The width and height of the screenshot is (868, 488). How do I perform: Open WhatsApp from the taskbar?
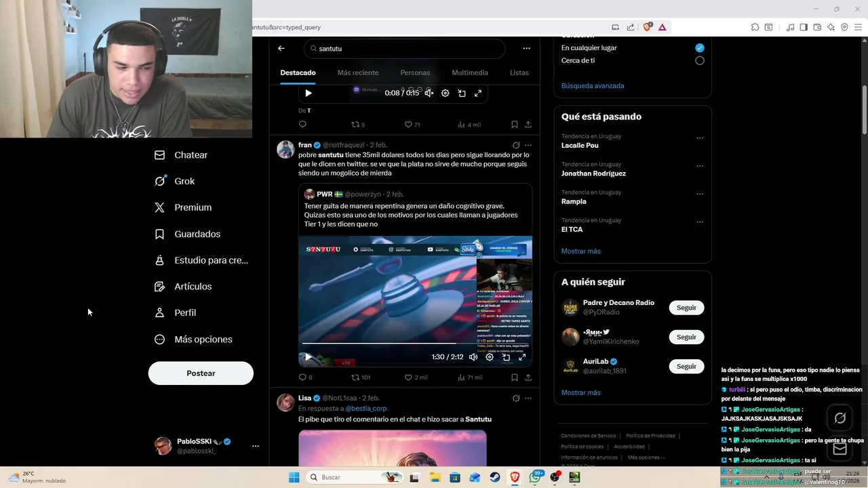point(535,477)
